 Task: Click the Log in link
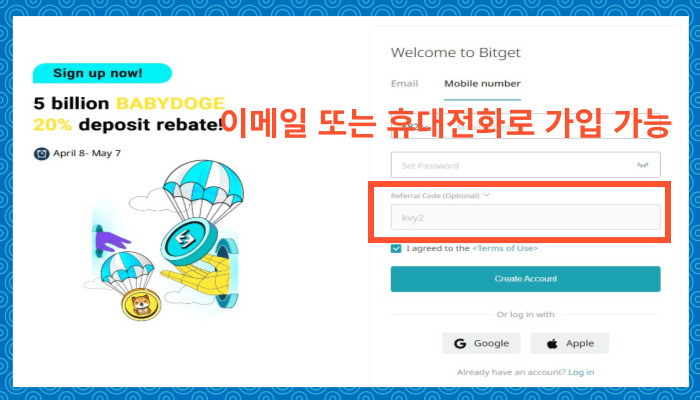click(581, 372)
